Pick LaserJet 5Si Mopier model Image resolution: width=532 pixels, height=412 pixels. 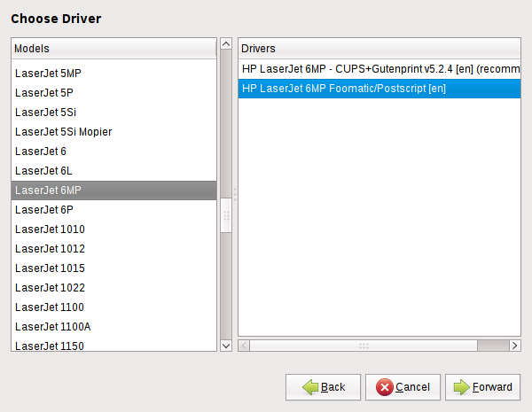[114, 131]
